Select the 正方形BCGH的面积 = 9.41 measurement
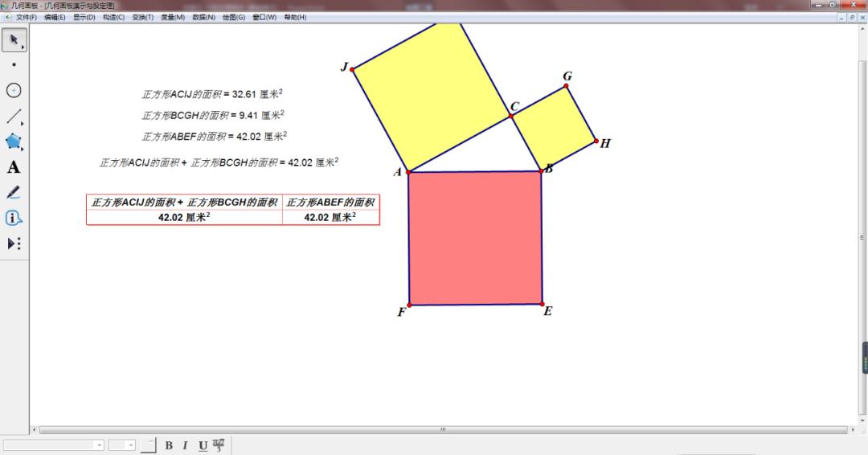Screen dimensions: 868x455 (x=212, y=115)
